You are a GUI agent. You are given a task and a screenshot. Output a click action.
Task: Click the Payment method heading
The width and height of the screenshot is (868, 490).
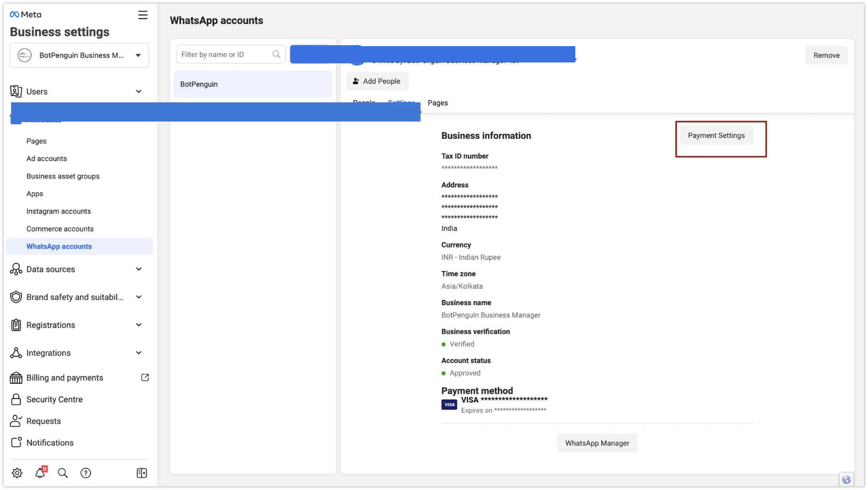point(477,391)
